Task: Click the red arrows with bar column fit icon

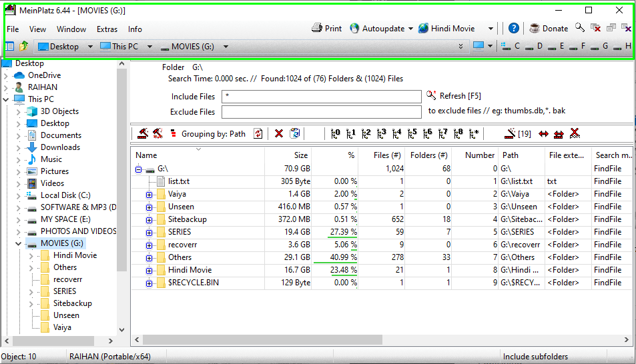Action: pos(559,134)
